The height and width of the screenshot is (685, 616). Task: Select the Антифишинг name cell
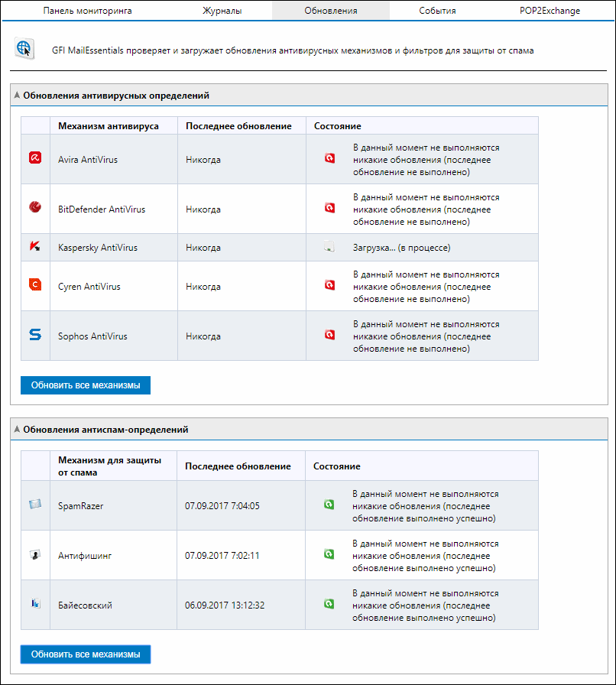114,555
